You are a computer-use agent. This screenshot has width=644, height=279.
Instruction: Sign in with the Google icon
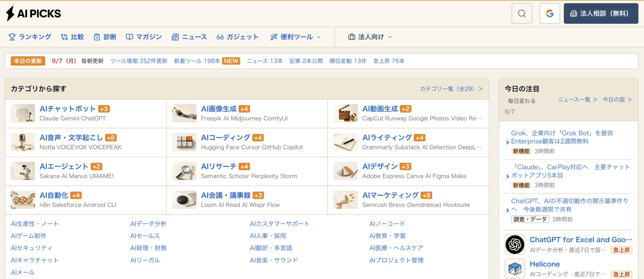(550, 14)
